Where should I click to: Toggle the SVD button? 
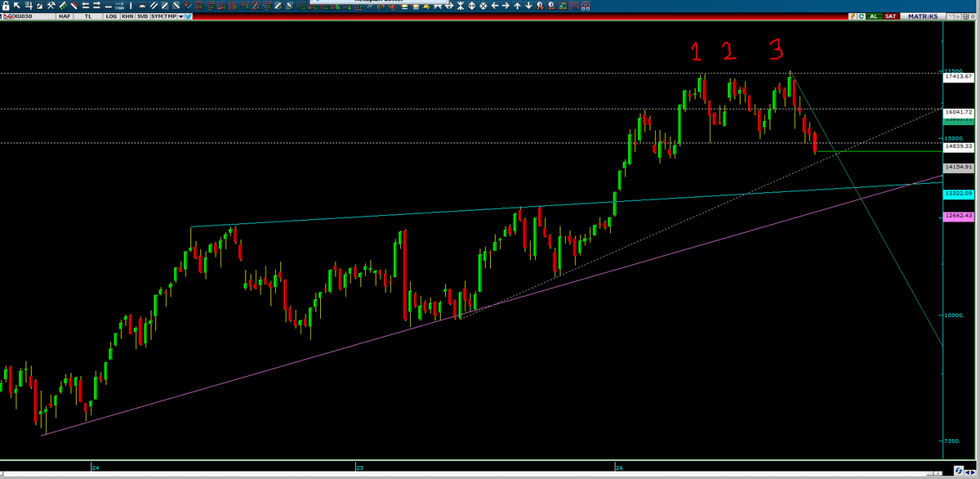143,16
